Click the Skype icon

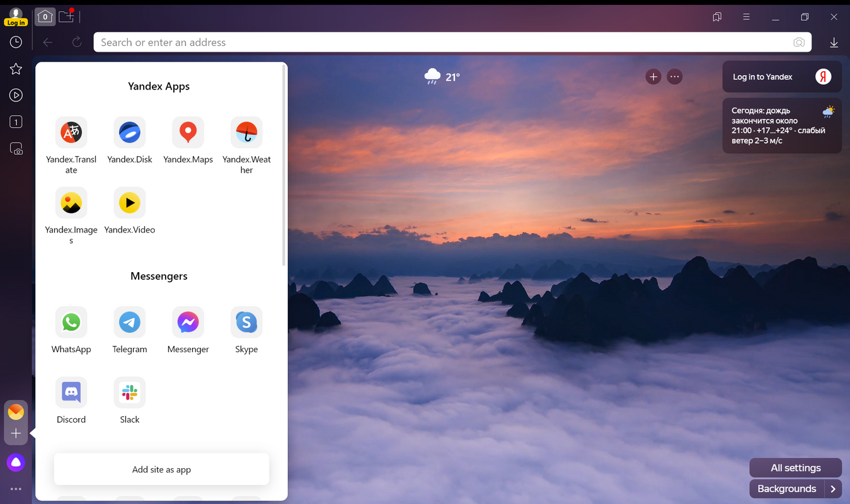246,323
